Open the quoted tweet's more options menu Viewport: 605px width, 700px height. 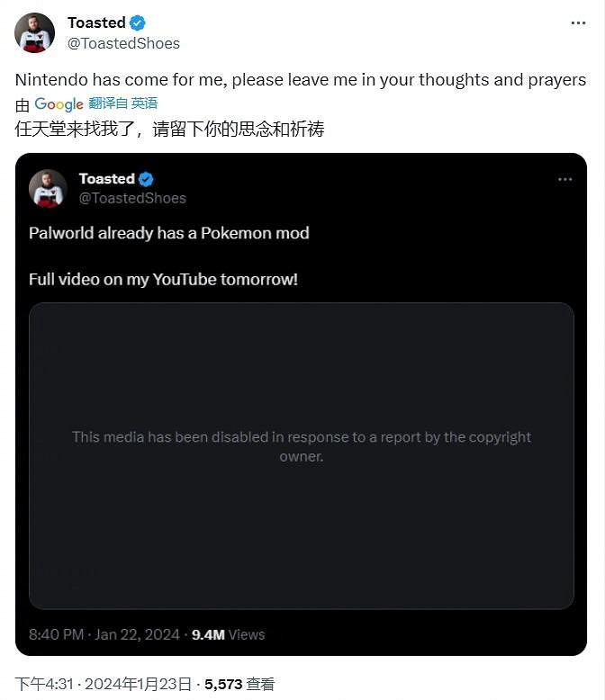(564, 179)
